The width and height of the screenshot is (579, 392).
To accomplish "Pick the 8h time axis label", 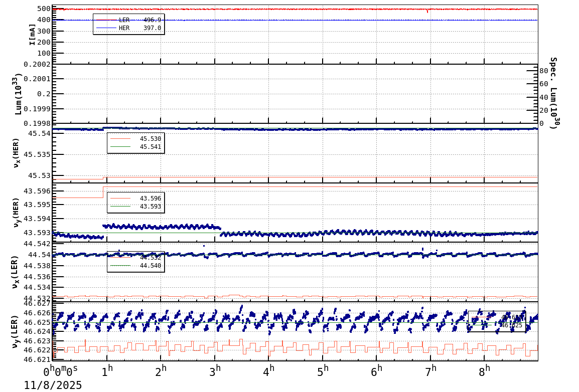I will point(485,371).
